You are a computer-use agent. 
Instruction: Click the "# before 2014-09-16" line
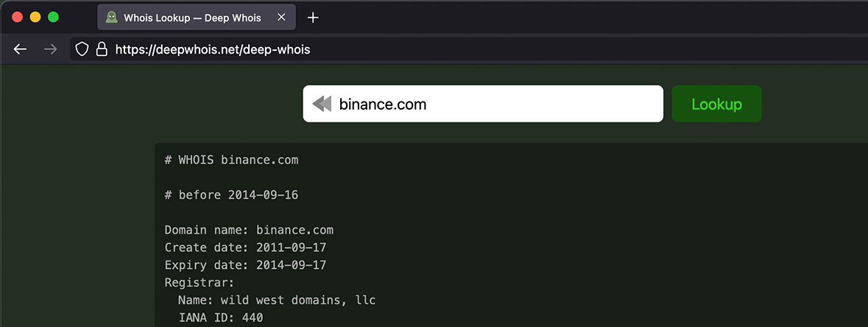click(x=231, y=195)
